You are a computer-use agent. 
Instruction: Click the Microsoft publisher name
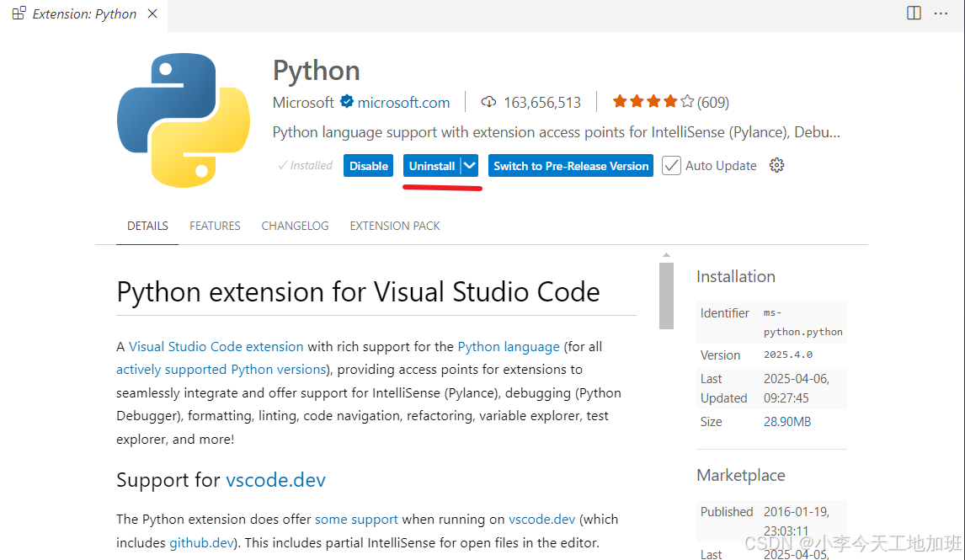pyautogui.click(x=303, y=102)
